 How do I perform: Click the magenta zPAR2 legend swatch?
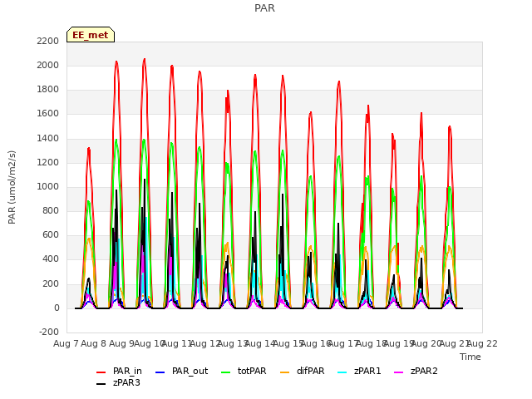pos(399,372)
